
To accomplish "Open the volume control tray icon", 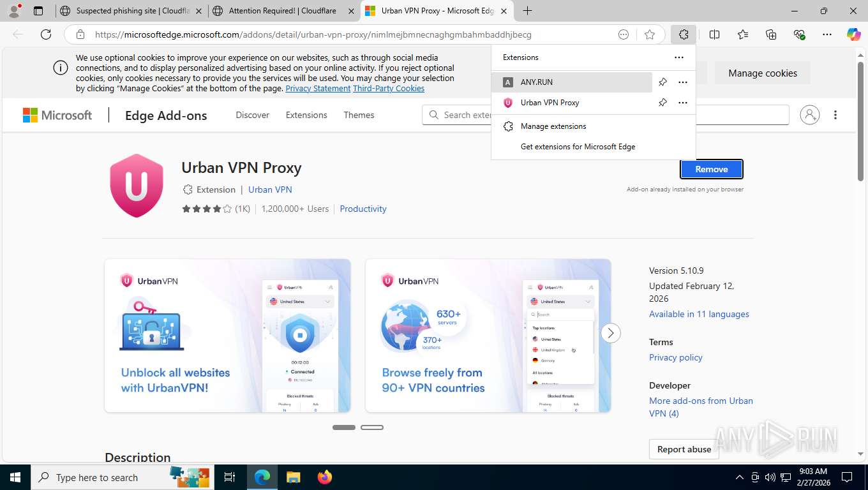I will coord(770,477).
